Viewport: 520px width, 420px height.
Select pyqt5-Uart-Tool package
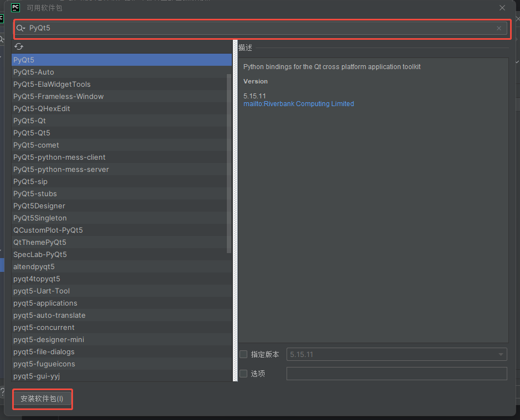(122, 291)
